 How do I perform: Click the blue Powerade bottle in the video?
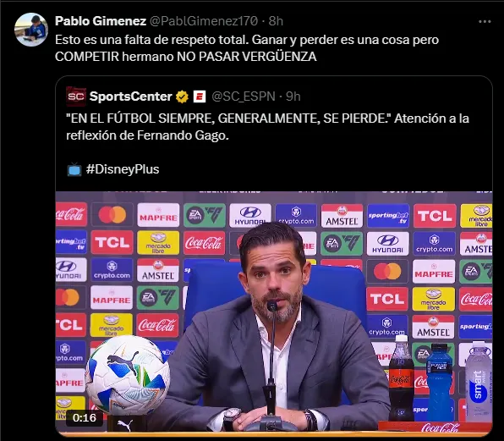439,381
